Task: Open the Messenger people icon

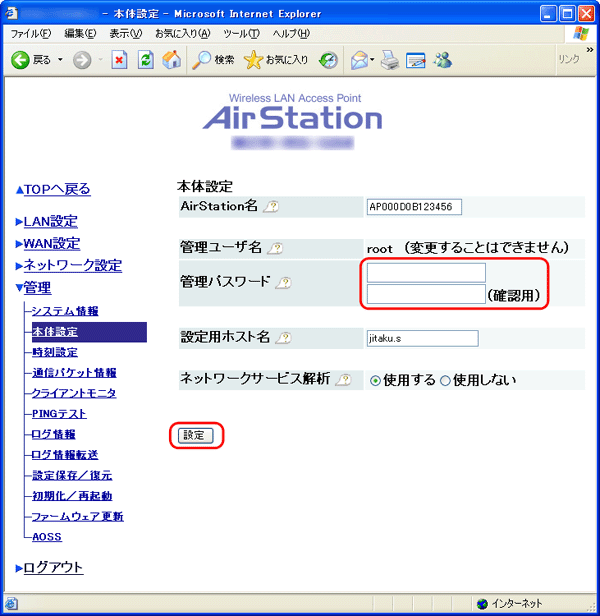Action: [x=442, y=60]
